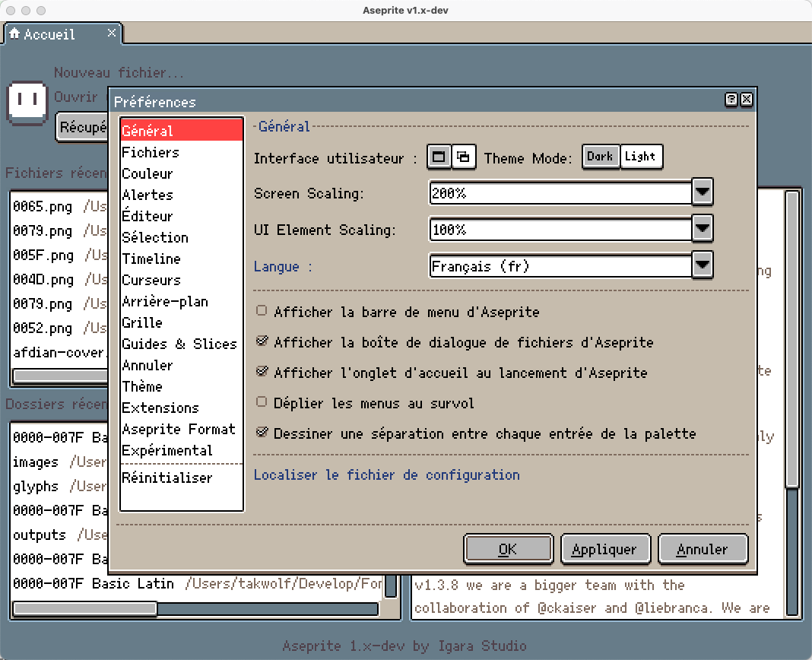Open the Alertes preferences section
Image resolution: width=812 pixels, height=660 pixels.
[x=181, y=194]
